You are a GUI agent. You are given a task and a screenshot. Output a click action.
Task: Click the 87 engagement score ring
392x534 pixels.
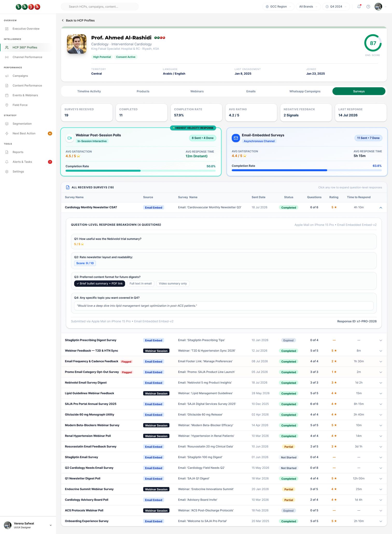(373, 43)
